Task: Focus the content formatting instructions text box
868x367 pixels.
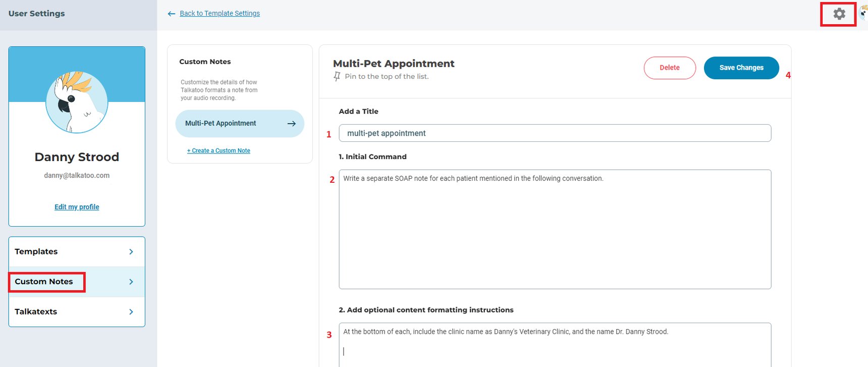Action: pyautogui.click(x=555, y=346)
